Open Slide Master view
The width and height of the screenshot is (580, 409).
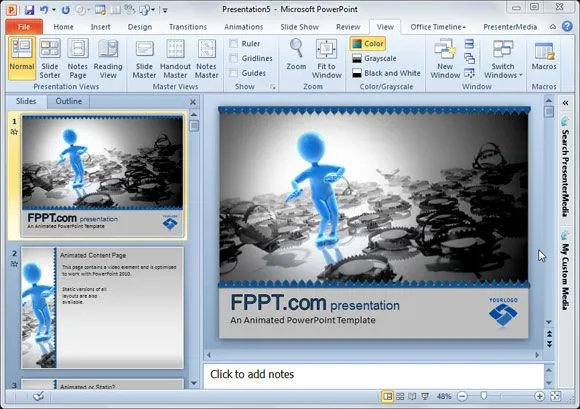click(144, 58)
